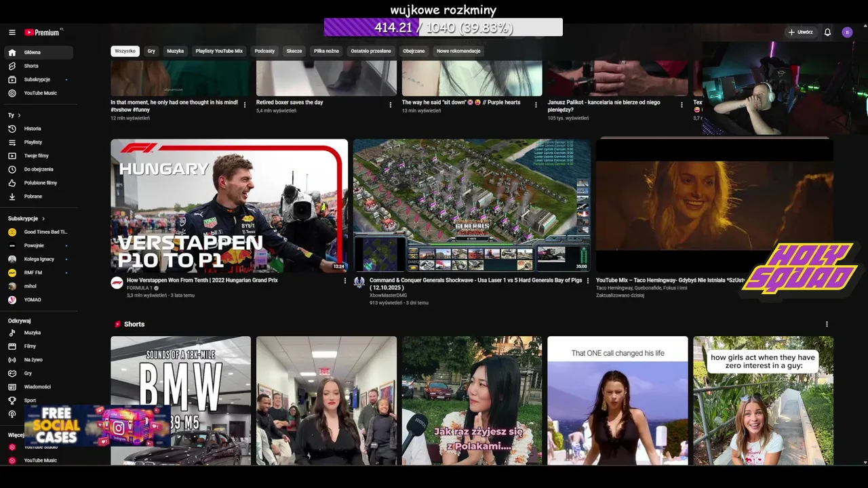Open Do obejrzenia watch later list
The height and width of the screenshot is (488, 868).
click(38, 169)
